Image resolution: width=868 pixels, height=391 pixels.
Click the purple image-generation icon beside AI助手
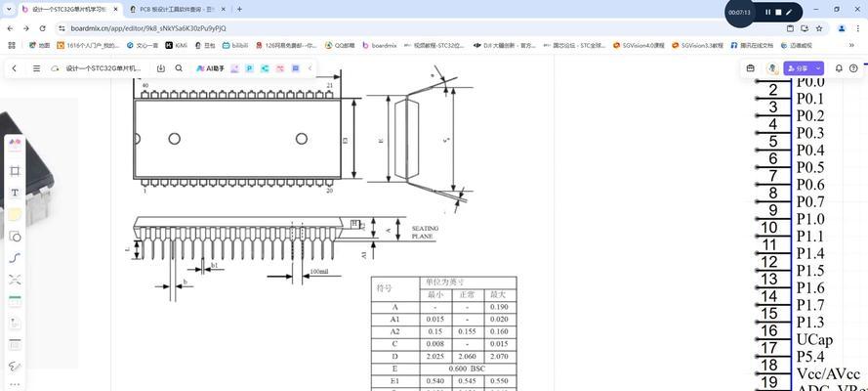[x=234, y=68]
